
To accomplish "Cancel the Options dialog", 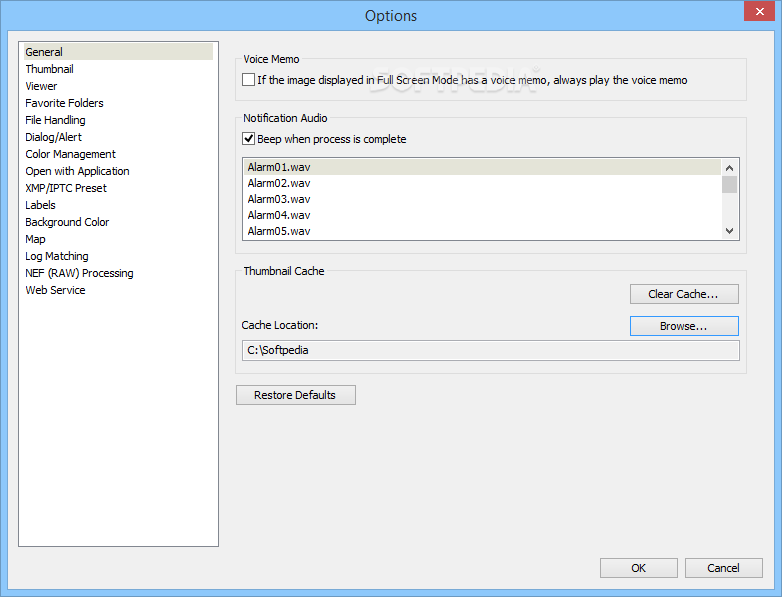I will tap(724, 568).
